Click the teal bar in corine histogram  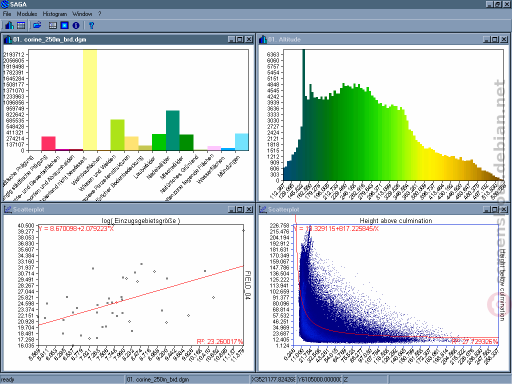coord(173,130)
